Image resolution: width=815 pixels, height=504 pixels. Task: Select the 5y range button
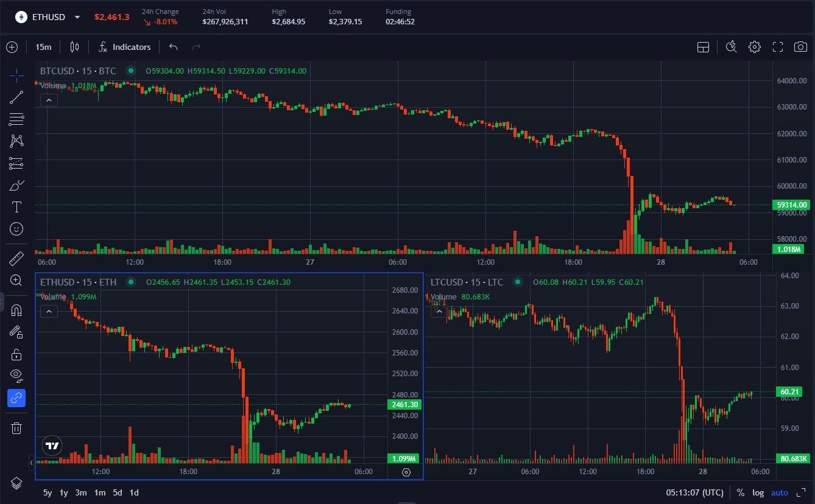click(x=47, y=492)
